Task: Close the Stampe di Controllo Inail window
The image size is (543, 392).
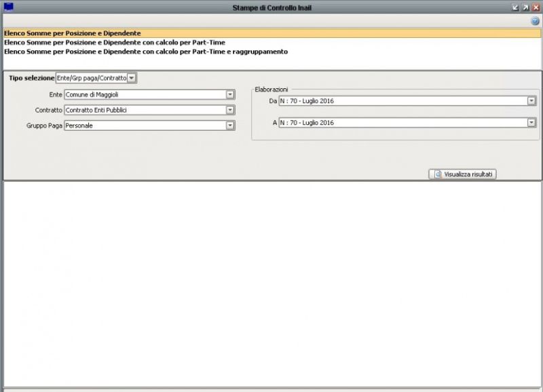Action: (x=536, y=7)
